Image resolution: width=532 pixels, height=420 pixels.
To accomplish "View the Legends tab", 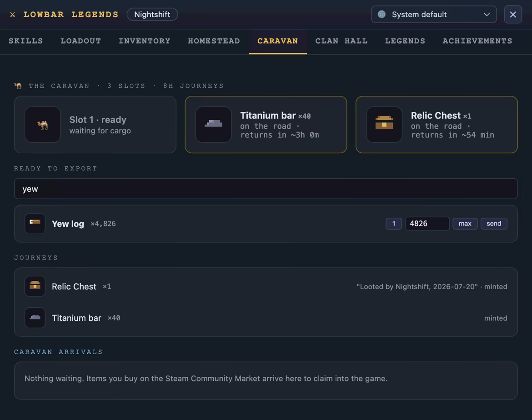I will pyautogui.click(x=405, y=41).
